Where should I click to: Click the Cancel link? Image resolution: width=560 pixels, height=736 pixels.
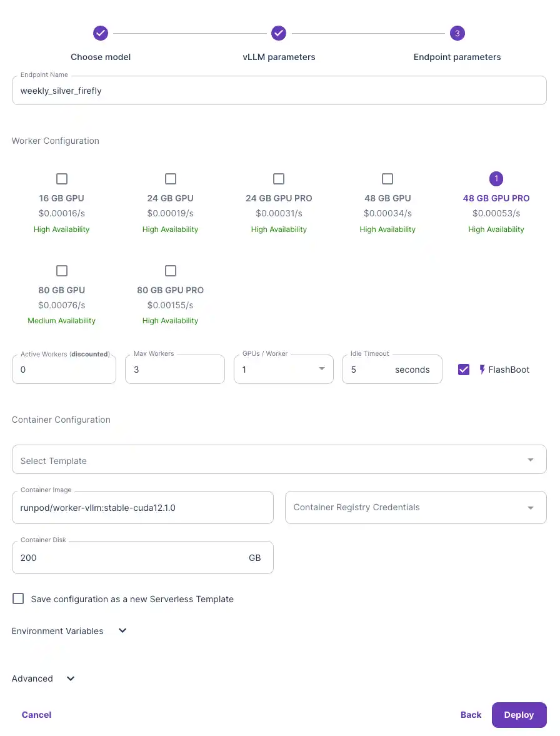click(x=36, y=715)
